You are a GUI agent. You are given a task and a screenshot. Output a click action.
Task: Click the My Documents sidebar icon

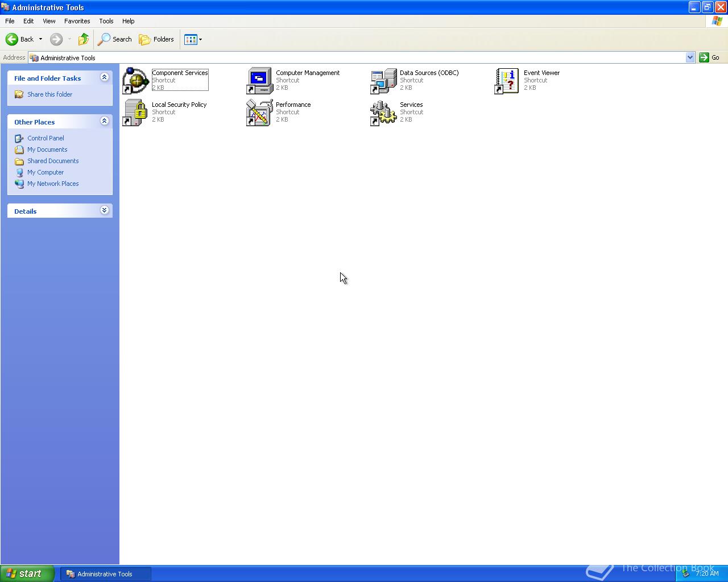(19, 149)
